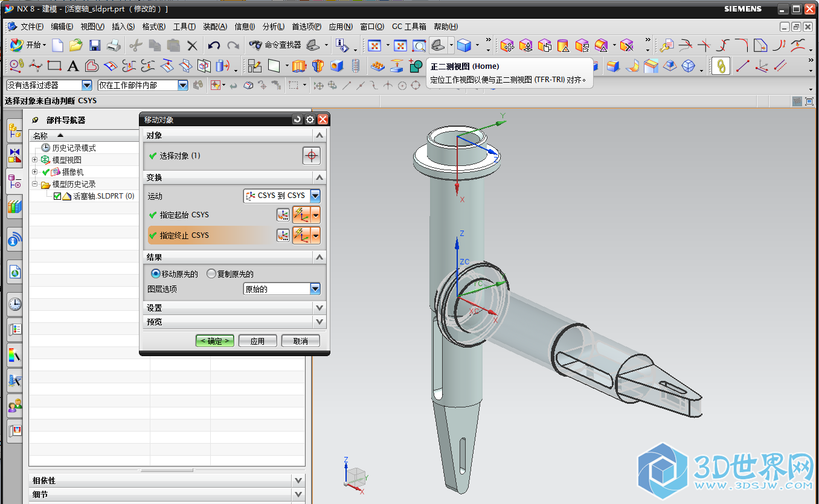
Task: Collapse the 对象 section
Action: (x=320, y=135)
